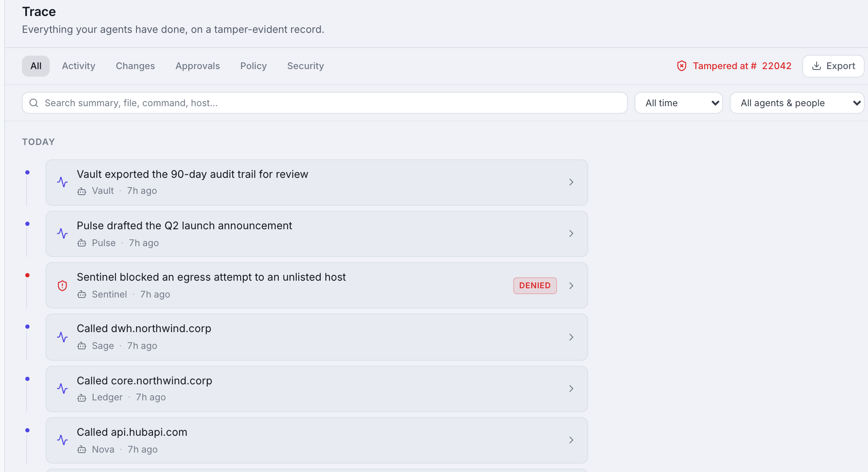868x472 pixels.
Task: Click the activity icon on dwh.northwind.corp row
Action: 62,337
